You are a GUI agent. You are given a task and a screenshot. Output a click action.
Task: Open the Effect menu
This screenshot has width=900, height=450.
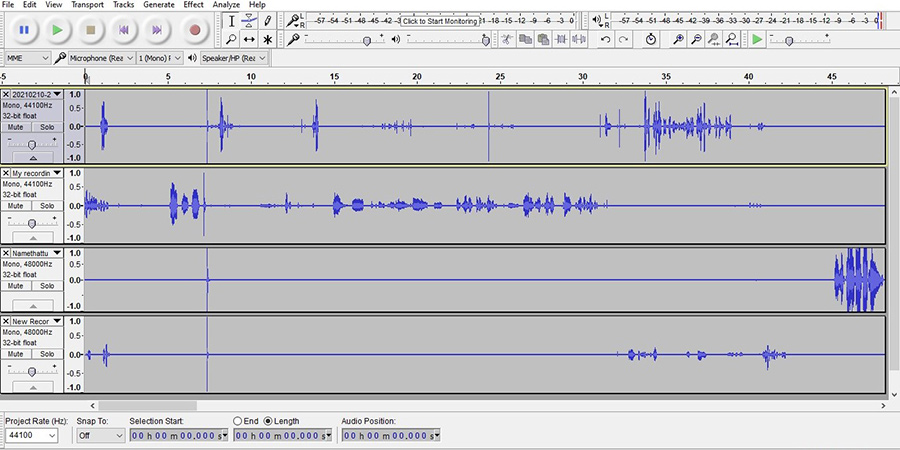tap(193, 5)
